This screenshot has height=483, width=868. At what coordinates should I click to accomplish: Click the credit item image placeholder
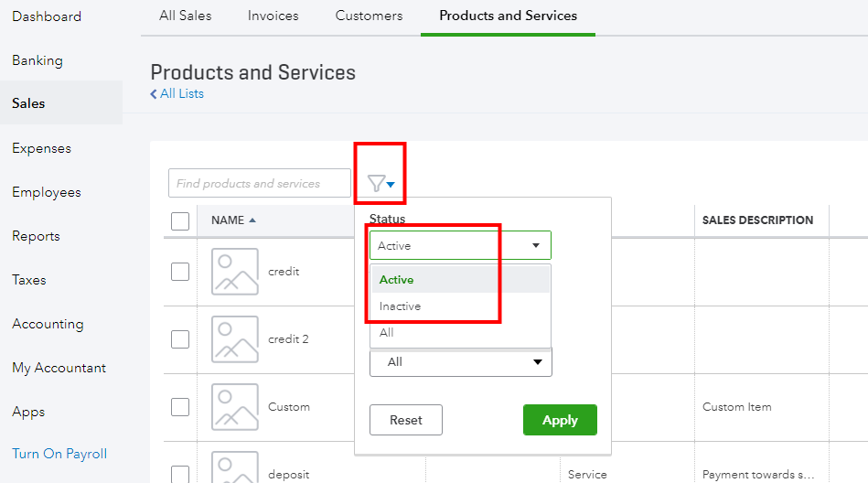[x=235, y=272]
